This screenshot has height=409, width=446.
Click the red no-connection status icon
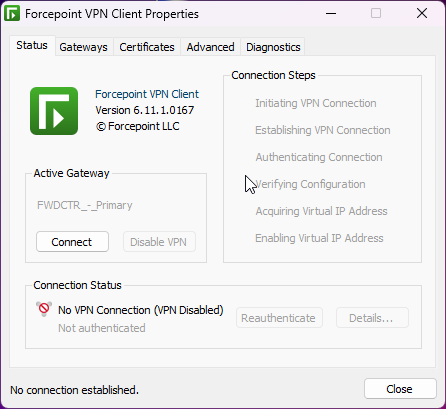(x=44, y=309)
